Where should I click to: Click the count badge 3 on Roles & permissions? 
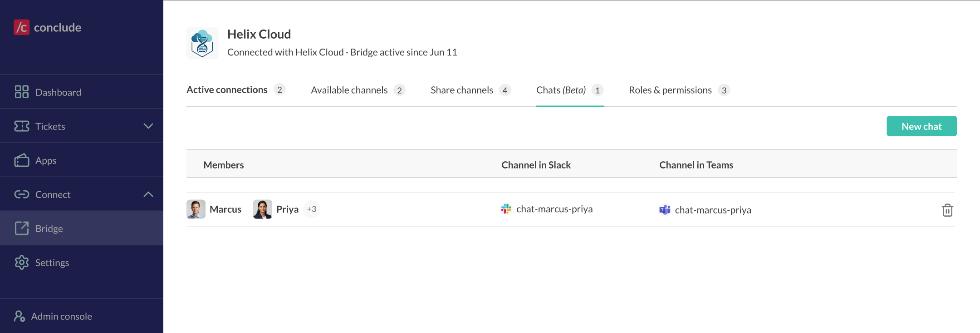[x=724, y=90]
